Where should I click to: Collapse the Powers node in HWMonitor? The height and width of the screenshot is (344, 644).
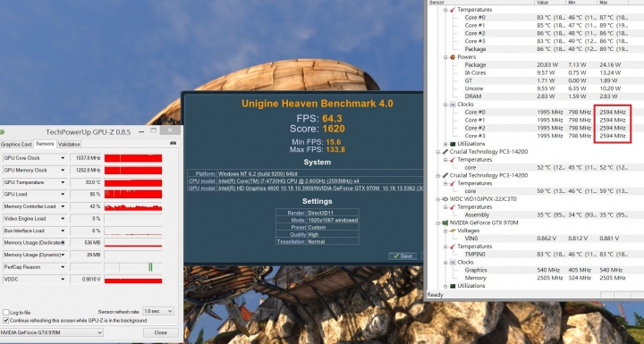(x=445, y=57)
